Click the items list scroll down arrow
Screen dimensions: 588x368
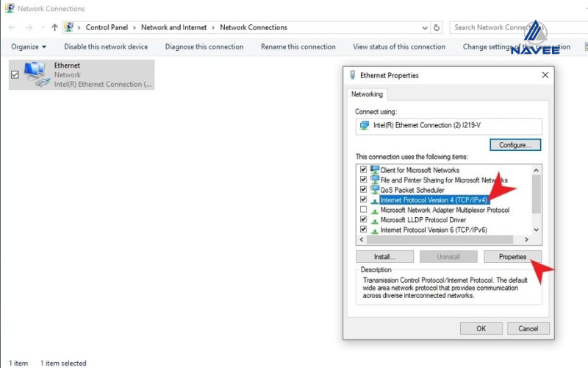pyautogui.click(x=537, y=230)
